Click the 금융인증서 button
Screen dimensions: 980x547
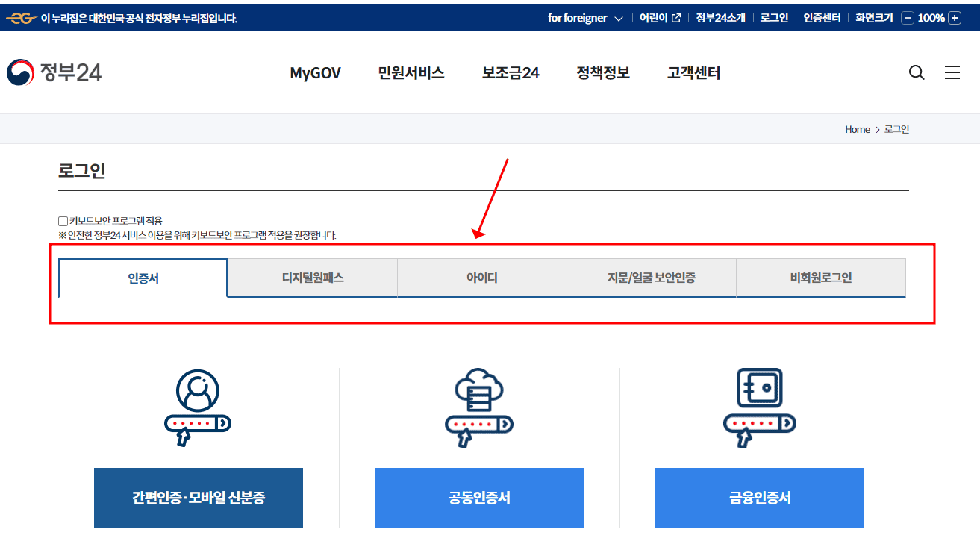click(x=759, y=497)
